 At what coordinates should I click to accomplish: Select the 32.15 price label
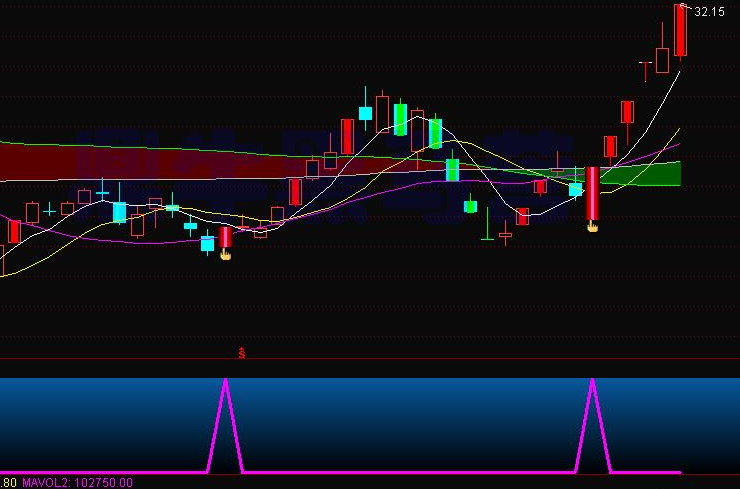point(709,12)
